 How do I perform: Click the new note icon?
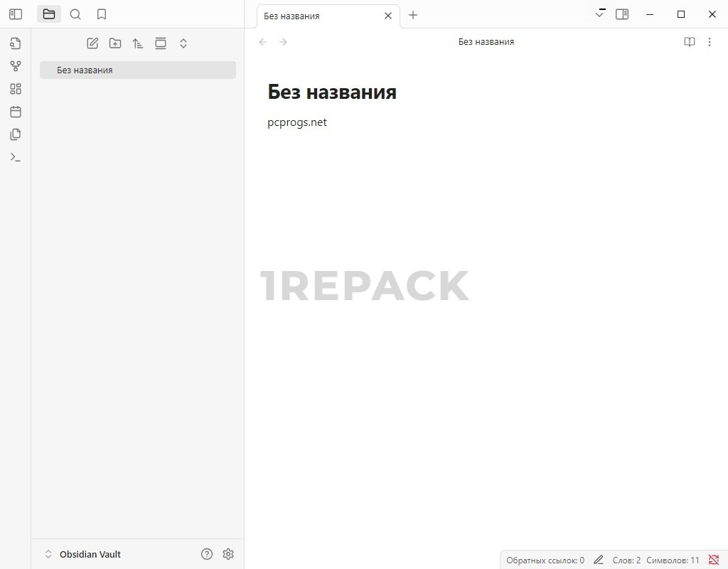92,43
